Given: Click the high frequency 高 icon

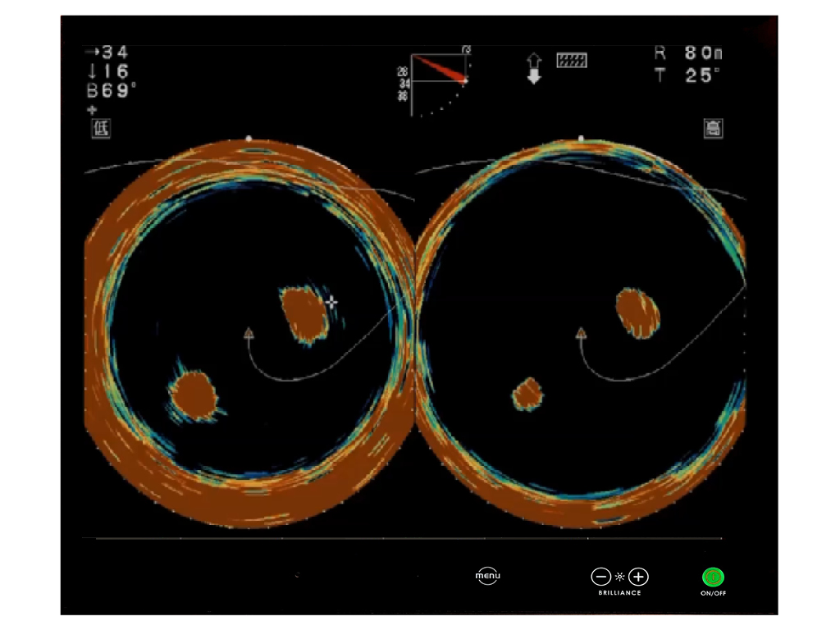Looking at the screenshot, I should pos(713,128).
